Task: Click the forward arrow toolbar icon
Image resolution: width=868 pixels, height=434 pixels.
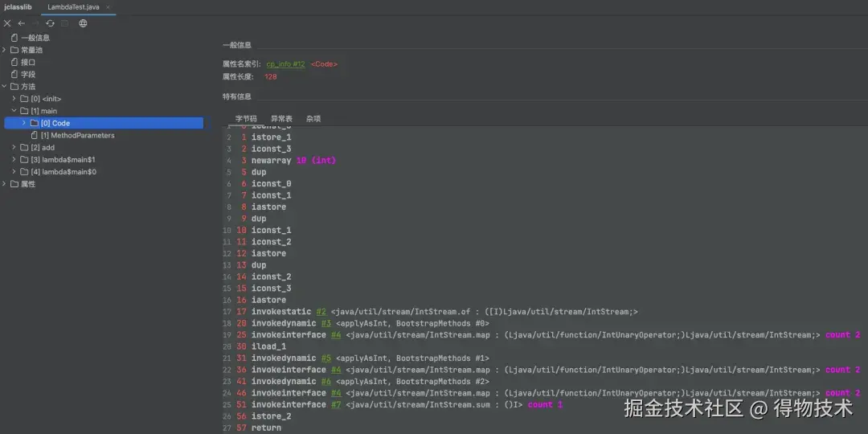Action: click(36, 23)
